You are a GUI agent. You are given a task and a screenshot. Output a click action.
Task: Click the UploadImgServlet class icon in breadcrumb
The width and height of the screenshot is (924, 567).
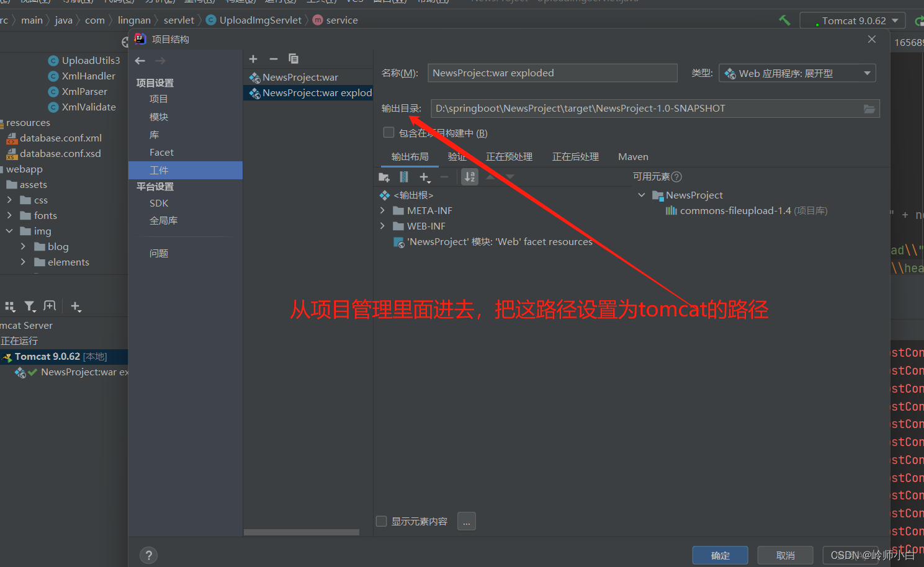click(x=211, y=20)
